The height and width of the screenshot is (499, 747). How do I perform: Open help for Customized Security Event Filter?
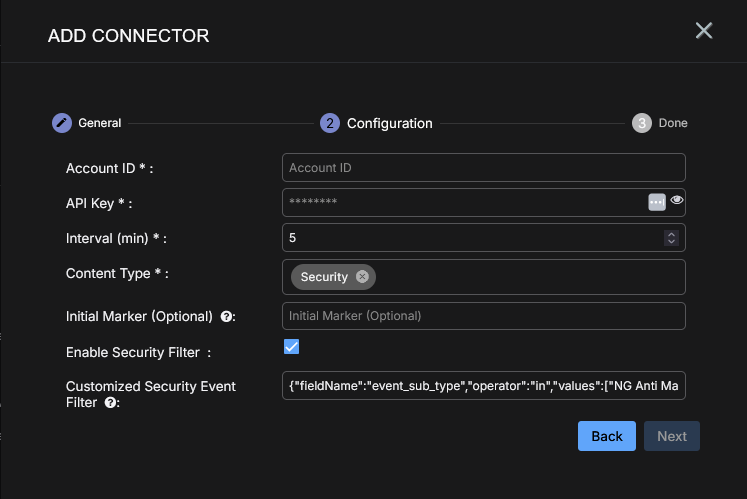click(110, 403)
